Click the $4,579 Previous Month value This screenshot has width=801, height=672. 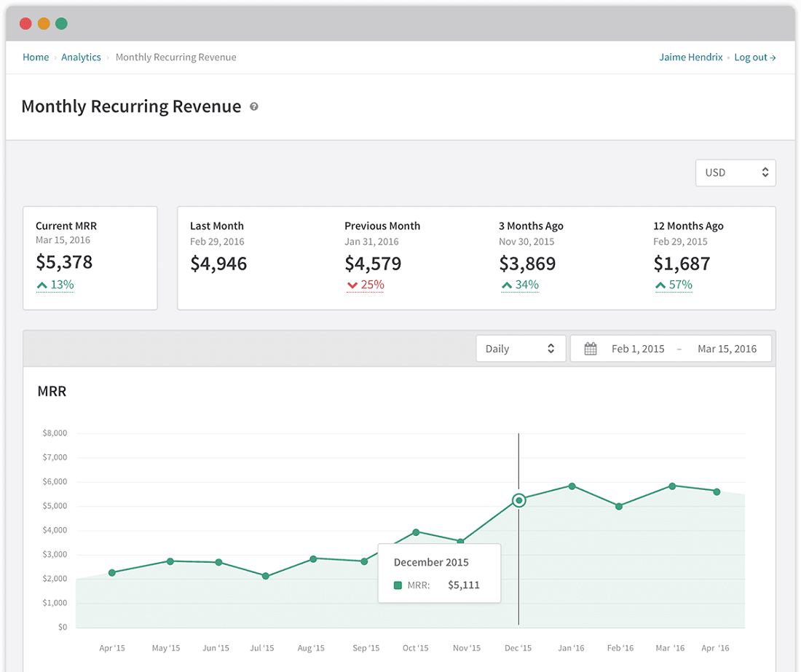pos(373,264)
